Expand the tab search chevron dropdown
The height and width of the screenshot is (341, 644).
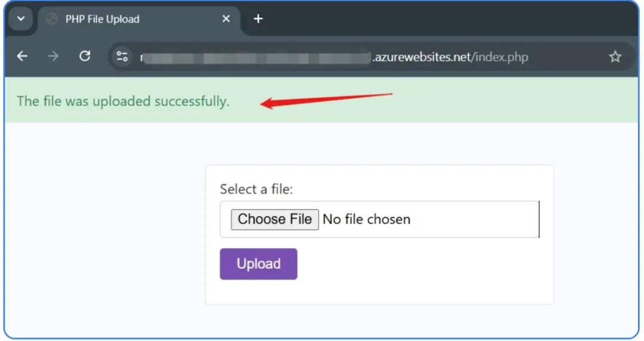pyautogui.click(x=20, y=19)
